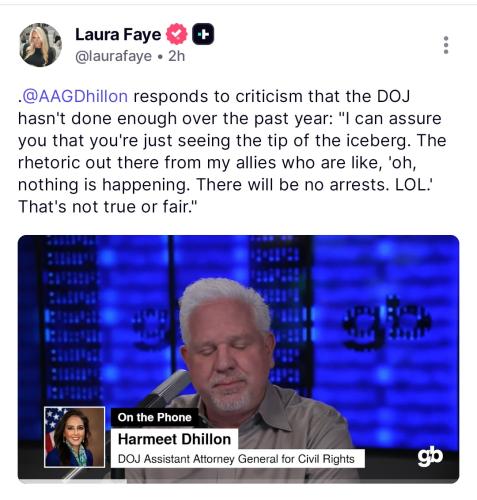Open the three-dot post options menu
This screenshot has height=500, width=477.
446,45
